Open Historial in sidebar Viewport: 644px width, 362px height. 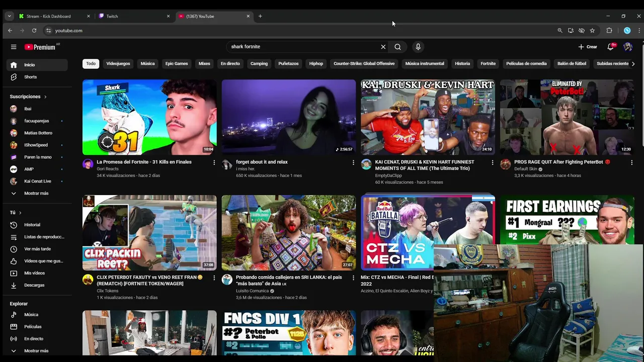coord(37,225)
